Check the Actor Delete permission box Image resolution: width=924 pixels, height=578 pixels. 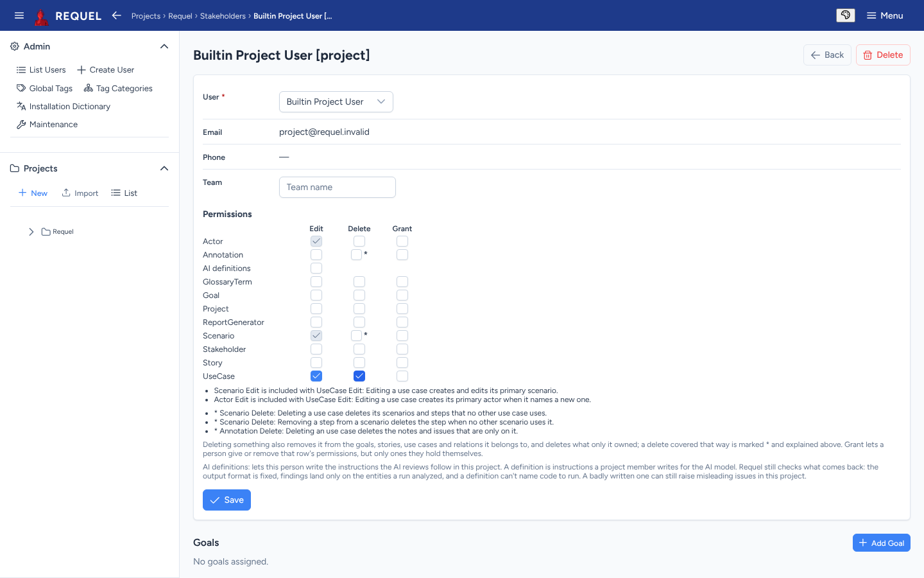pos(359,241)
